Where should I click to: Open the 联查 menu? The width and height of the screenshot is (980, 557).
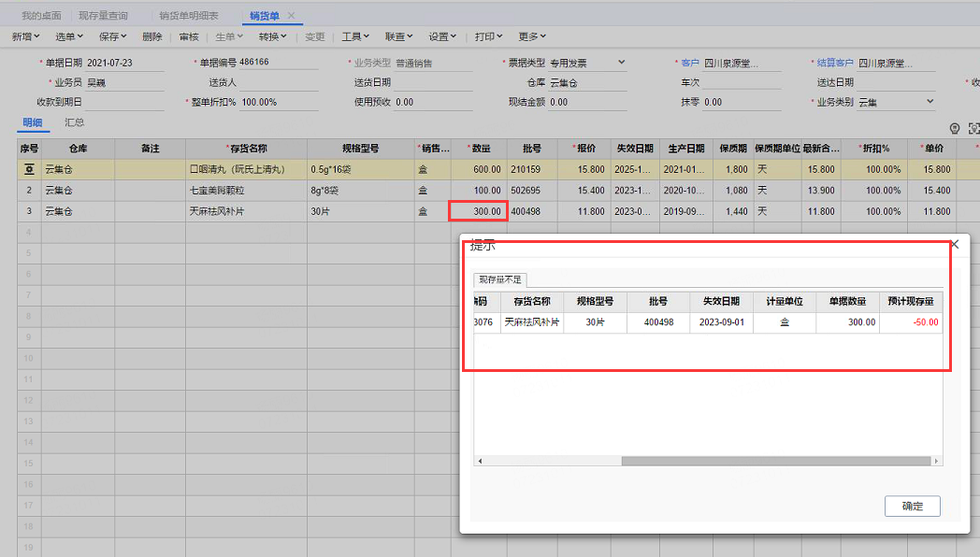click(x=398, y=36)
